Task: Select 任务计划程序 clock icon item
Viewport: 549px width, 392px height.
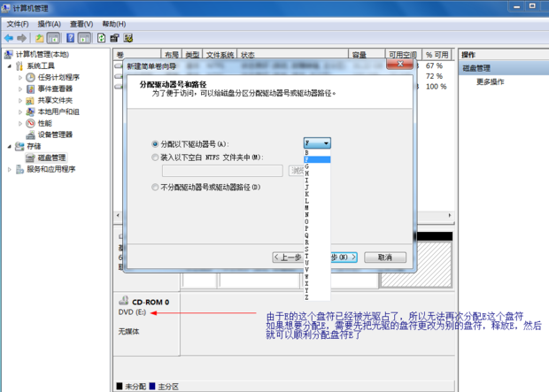Action: 31,77
